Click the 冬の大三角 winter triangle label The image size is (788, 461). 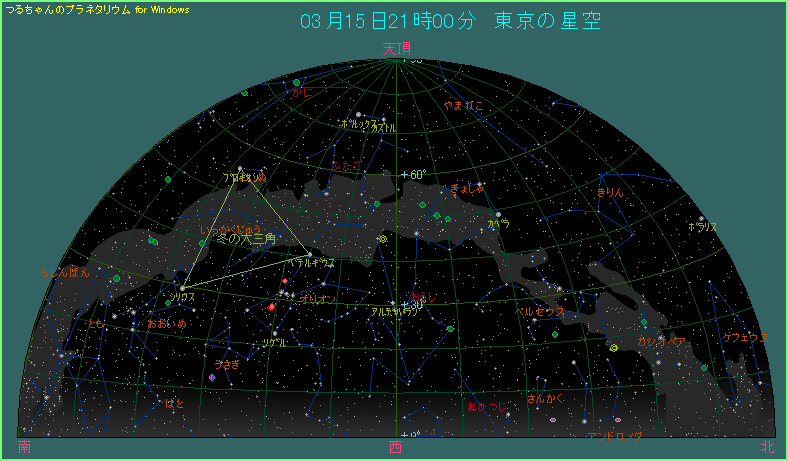[245, 239]
